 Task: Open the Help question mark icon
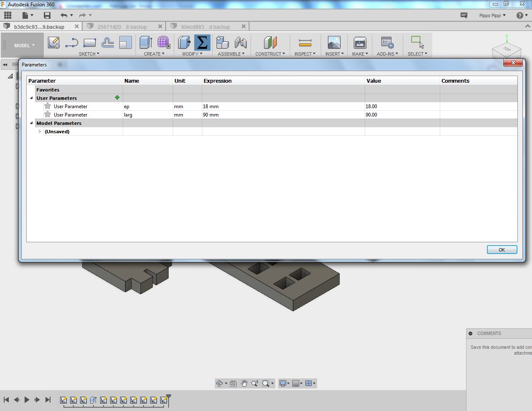click(519, 15)
